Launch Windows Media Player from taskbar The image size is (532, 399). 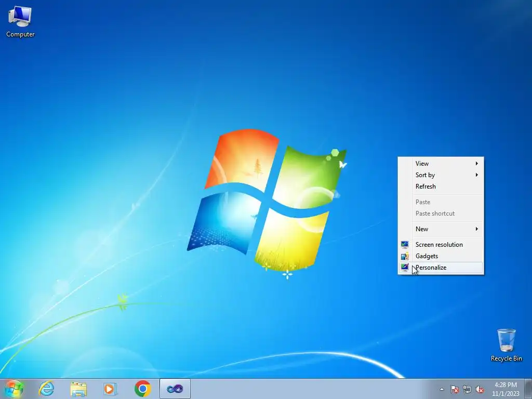(x=110, y=389)
